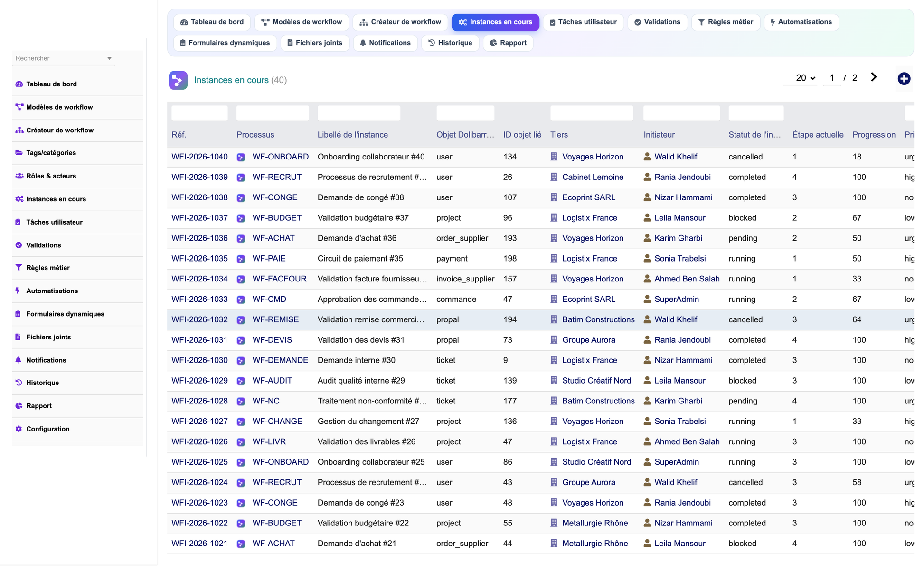Image resolution: width=924 pixels, height=572 pixels.
Task: Open instance WFI-2026-1021
Action: tap(199, 544)
